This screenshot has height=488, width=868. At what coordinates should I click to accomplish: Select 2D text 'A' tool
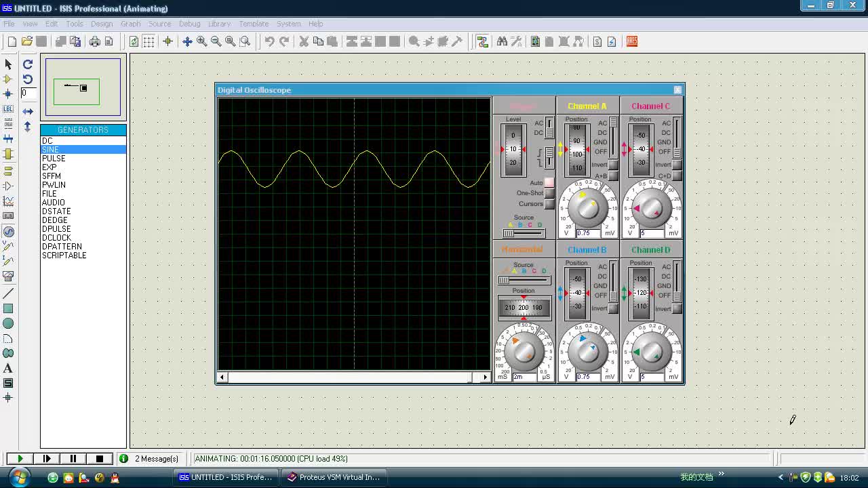tap(8, 368)
